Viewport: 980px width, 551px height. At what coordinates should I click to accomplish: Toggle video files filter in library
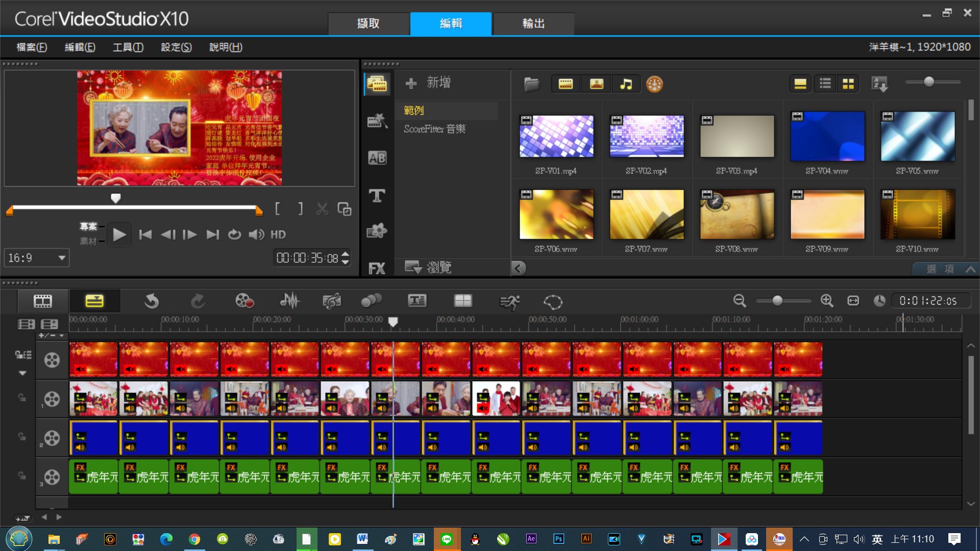566,84
